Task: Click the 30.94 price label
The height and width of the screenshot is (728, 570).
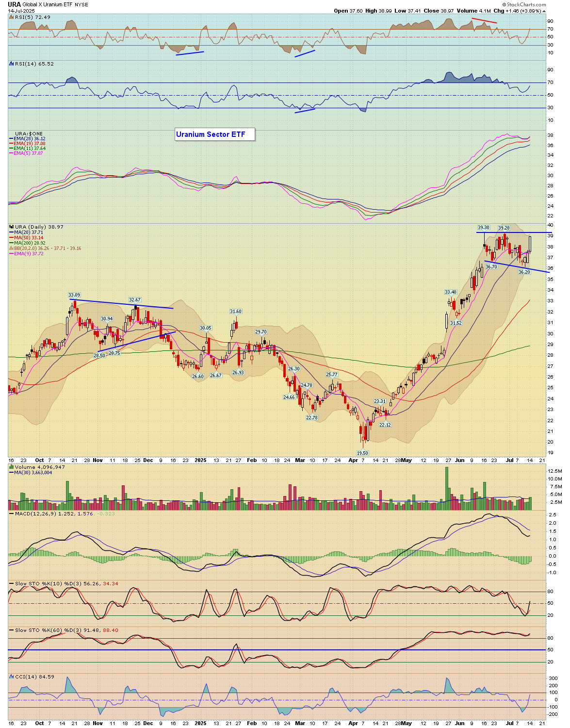Action: (107, 319)
